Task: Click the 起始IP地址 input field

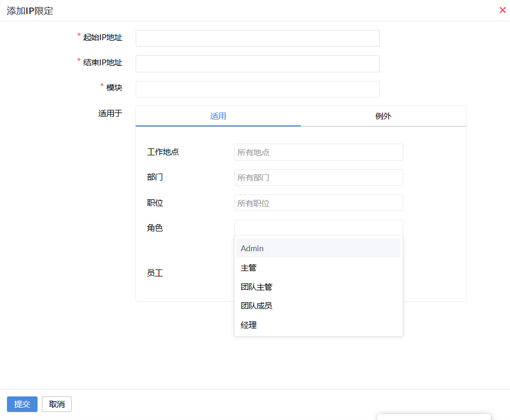Action: [x=257, y=39]
